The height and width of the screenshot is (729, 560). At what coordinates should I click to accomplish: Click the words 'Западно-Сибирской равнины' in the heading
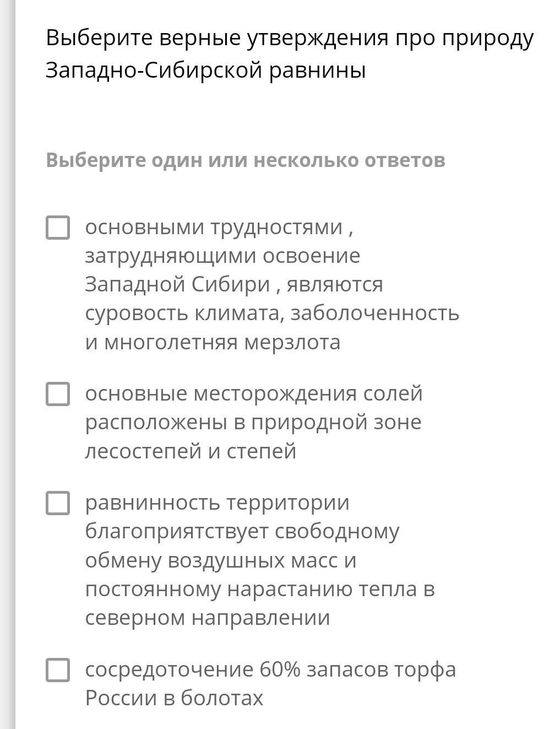coord(206,71)
